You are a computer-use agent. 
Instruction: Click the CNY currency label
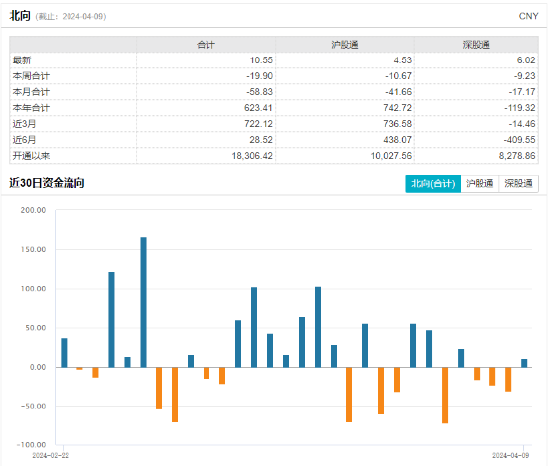tap(529, 16)
